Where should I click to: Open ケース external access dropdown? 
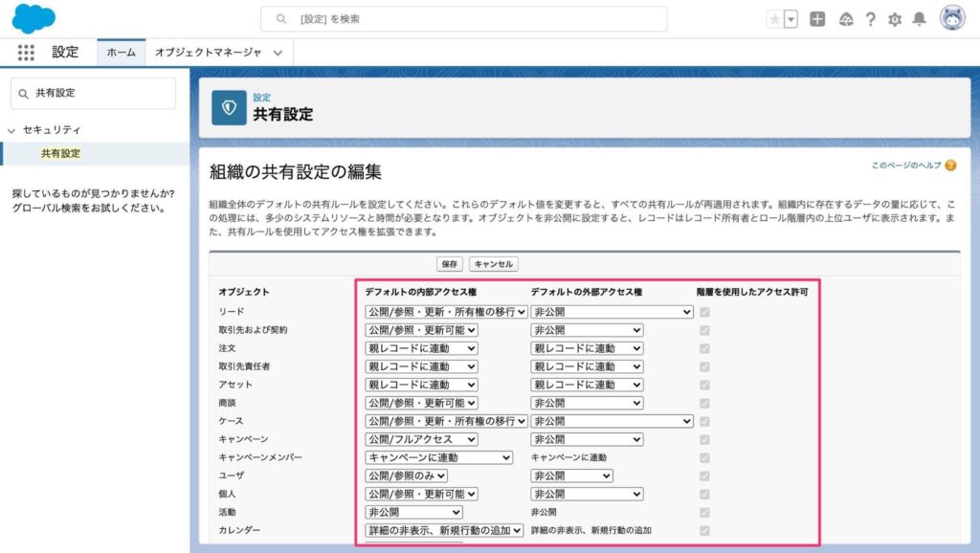612,421
